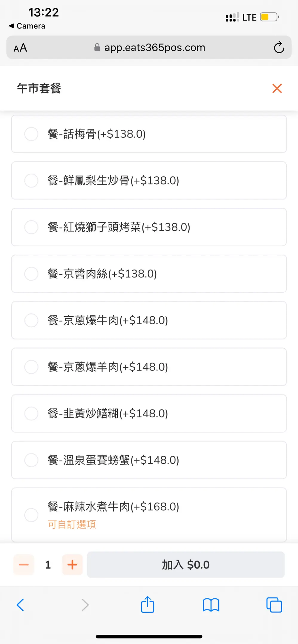
Task: Decrease quantity with minus button
Action: (24, 565)
